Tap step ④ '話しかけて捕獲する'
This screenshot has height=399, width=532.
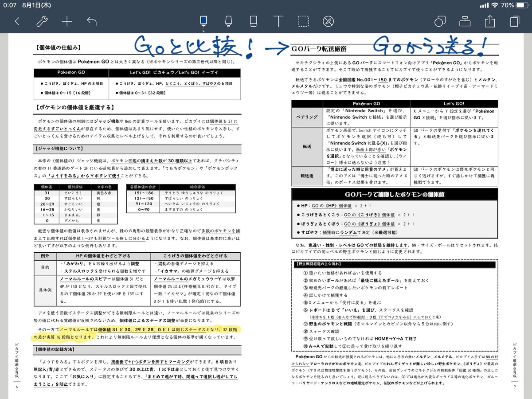pyautogui.click(x=325, y=295)
